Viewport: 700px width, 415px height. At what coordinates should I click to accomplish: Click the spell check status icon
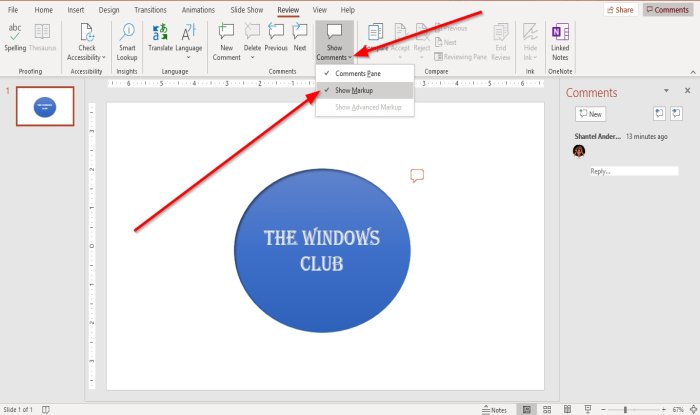pyautogui.click(x=46, y=409)
